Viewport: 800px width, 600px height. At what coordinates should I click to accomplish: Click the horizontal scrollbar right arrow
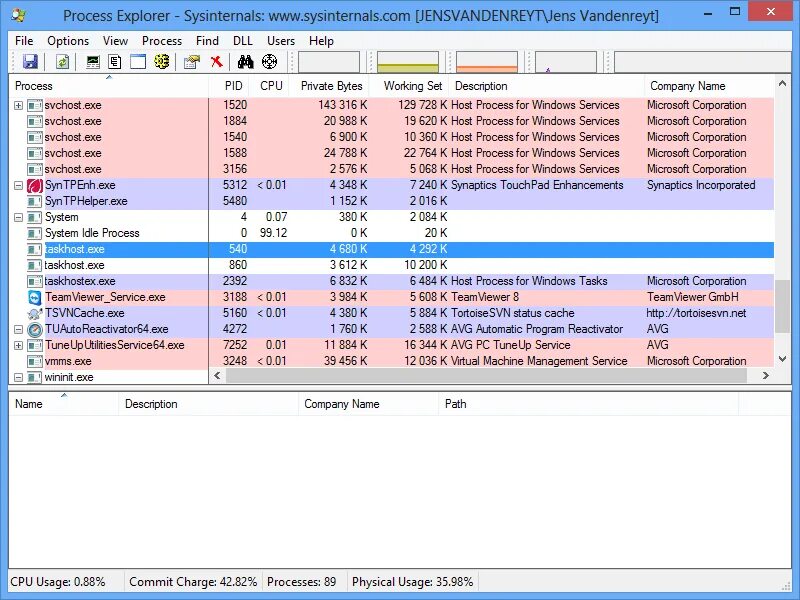click(765, 376)
